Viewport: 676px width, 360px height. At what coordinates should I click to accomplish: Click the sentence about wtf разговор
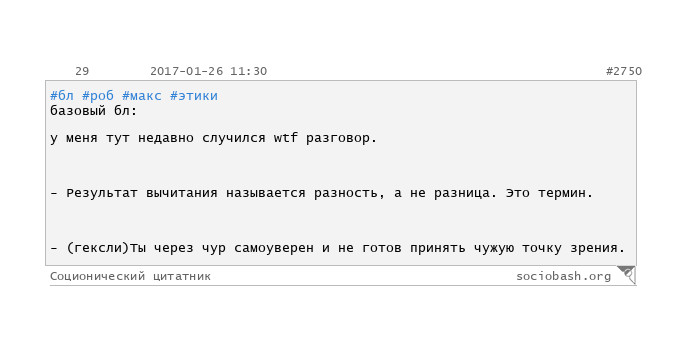point(213,138)
